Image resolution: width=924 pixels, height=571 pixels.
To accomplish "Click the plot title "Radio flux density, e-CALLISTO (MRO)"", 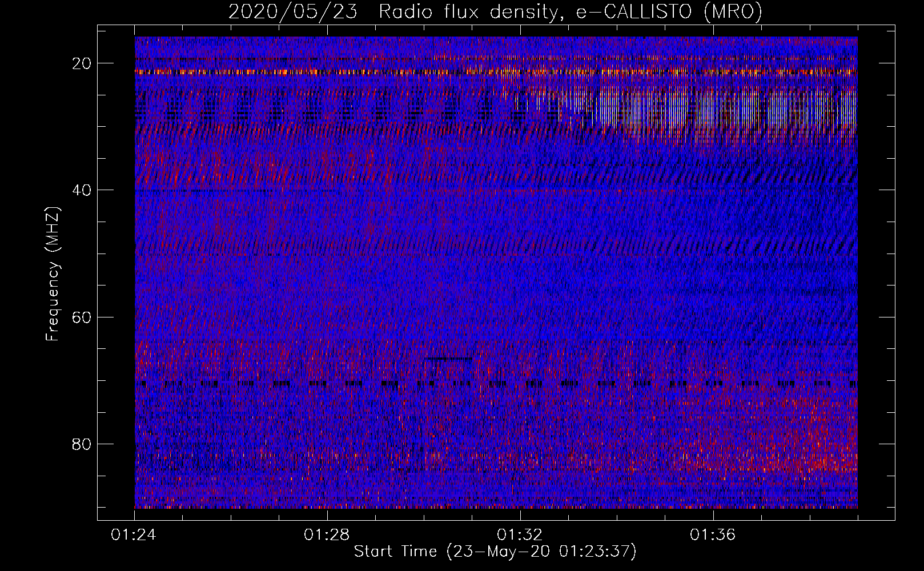I will [x=570, y=11].
